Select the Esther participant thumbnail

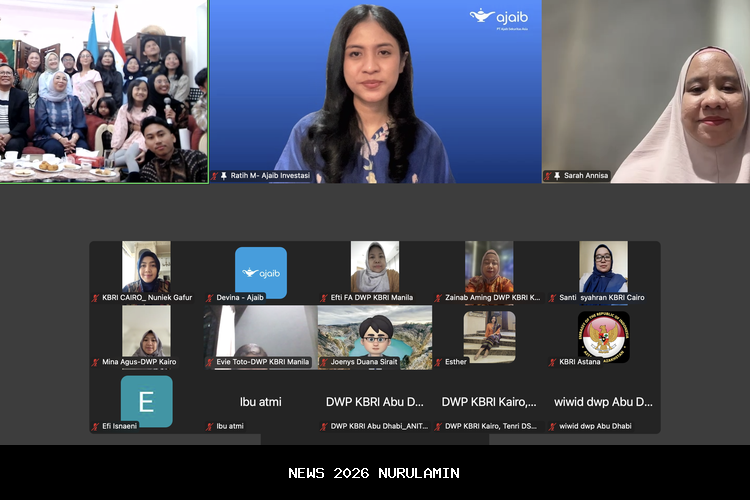tap(489, 336)
